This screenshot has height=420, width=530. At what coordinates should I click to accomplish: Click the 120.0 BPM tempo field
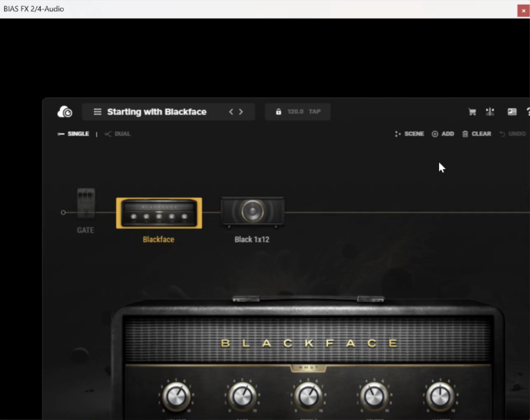(295, 112)
